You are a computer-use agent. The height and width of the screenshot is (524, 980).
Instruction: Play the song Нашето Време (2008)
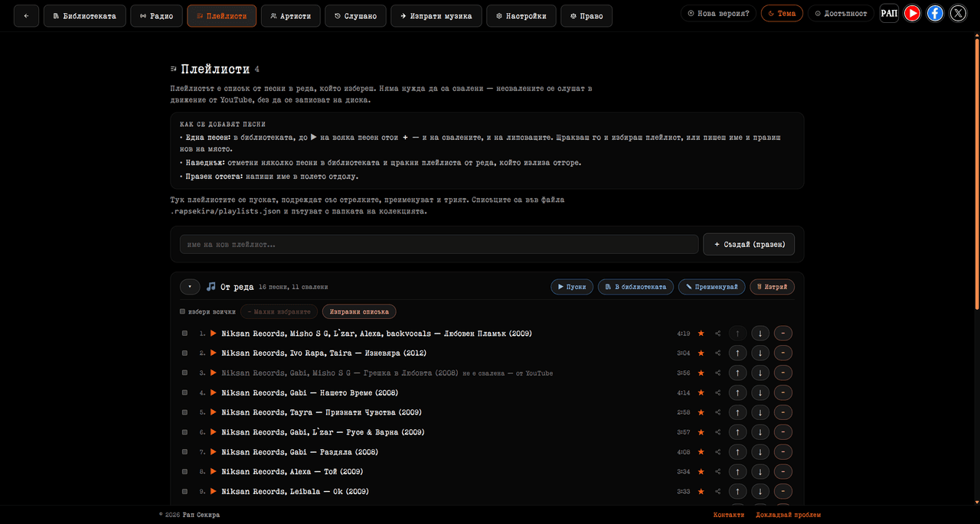(214, 393)
